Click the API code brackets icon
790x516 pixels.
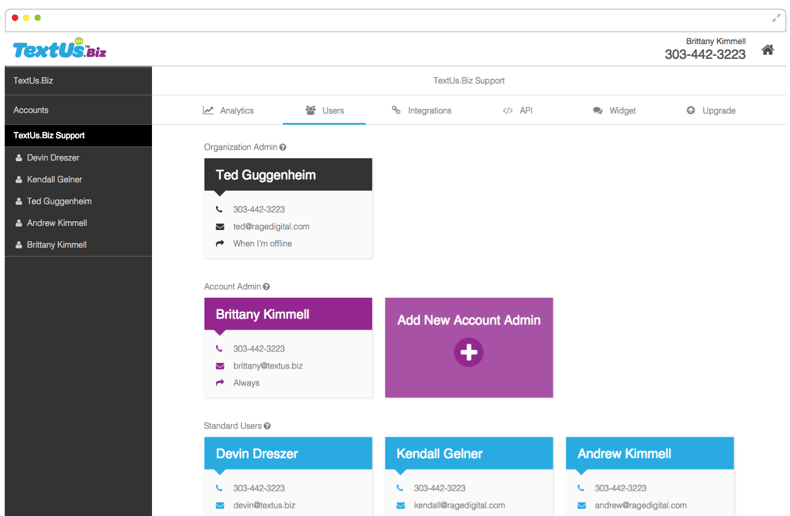(x=507, y=110)
